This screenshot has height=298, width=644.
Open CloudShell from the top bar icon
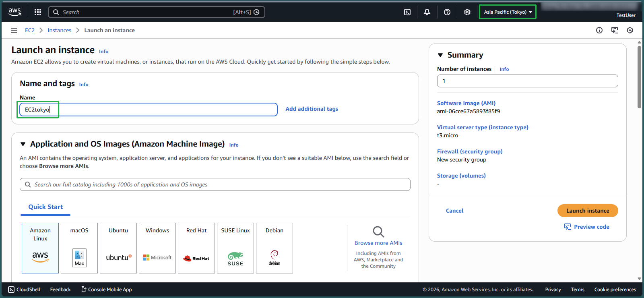pyautogui.click(x=407, y=12)
